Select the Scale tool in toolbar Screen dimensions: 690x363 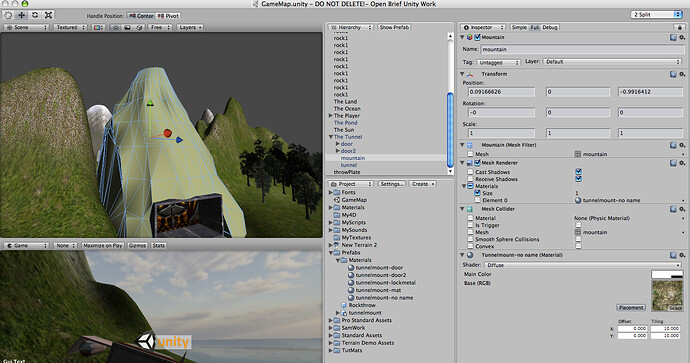pyautogui.click(x=48, y=15)
